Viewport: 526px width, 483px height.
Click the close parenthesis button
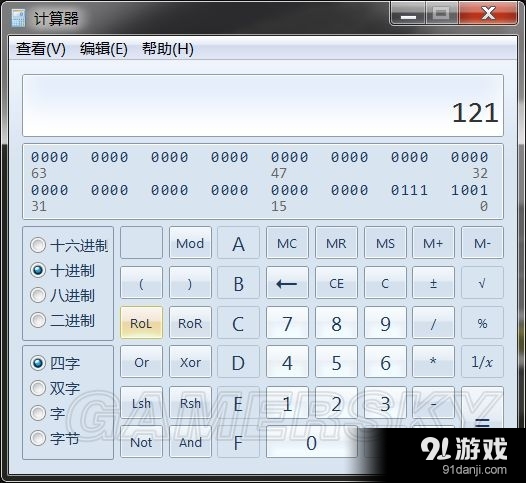point(190,283)
